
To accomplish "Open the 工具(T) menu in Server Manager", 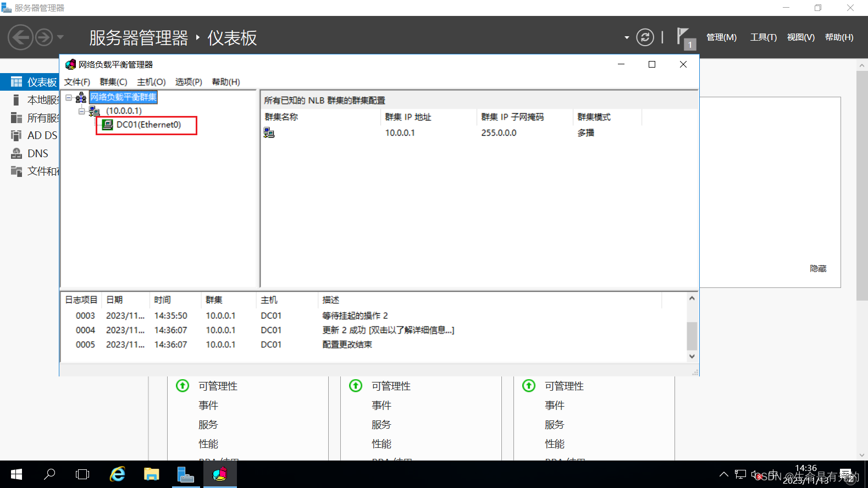I will point(764,37).
